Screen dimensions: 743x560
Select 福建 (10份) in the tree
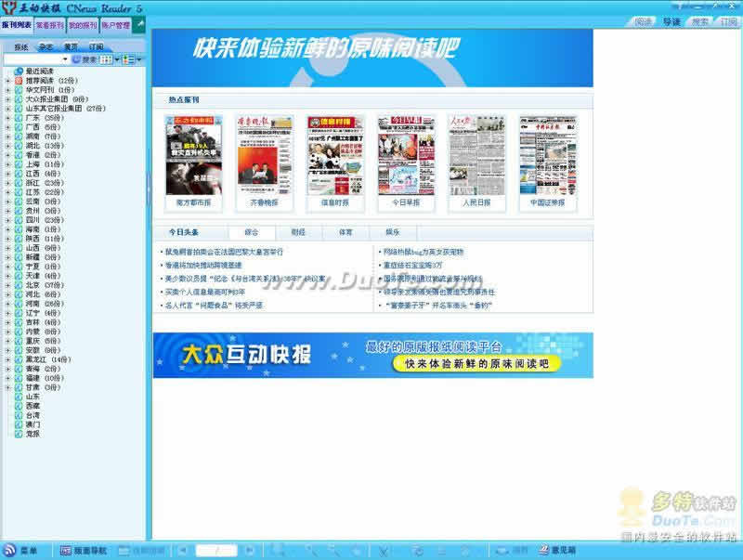coord(45,378)
